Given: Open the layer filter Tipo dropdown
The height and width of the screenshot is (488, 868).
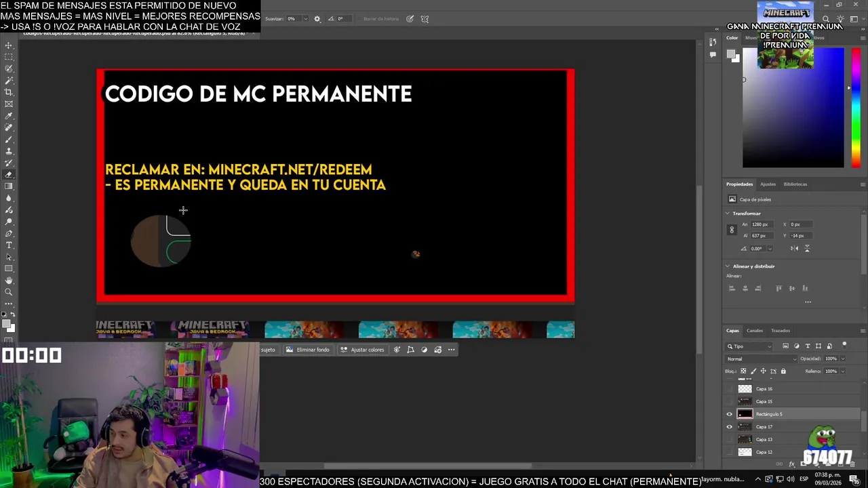Looking at the screenshot, I should pyautogui.click(x=750, y=346).
